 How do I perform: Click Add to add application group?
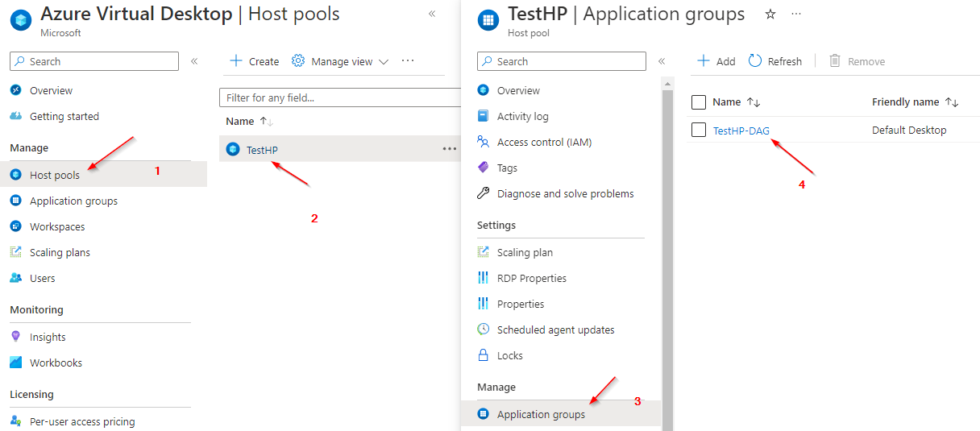716,61
